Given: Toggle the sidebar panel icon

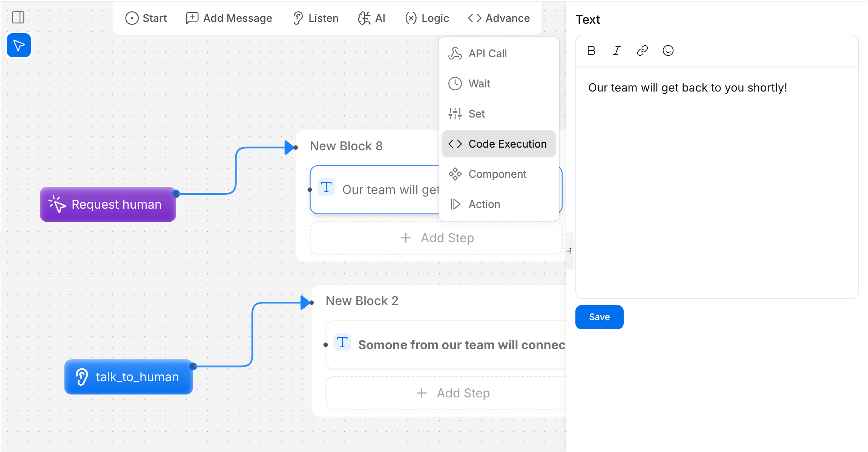Looking at the screenshot, I should (18, 17).
